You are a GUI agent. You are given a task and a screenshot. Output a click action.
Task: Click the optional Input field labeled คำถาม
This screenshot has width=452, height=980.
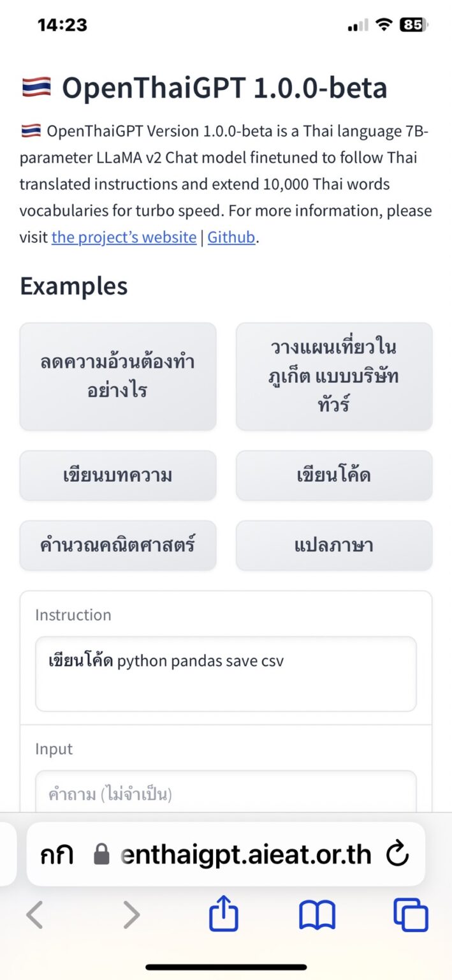click(x=225, y=793)
